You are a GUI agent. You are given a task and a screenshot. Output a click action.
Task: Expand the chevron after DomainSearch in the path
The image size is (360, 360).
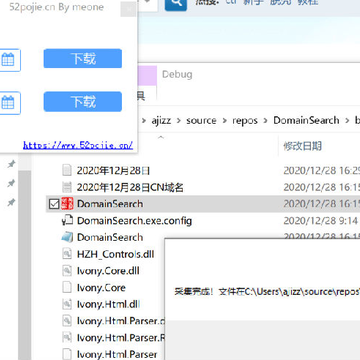(348, 120)
